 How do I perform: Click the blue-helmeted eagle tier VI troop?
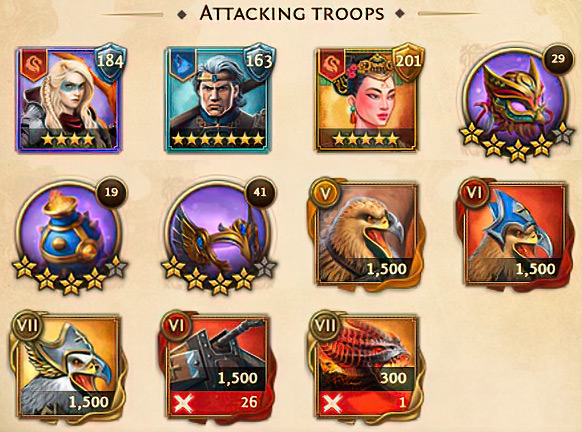pos(516,232)
